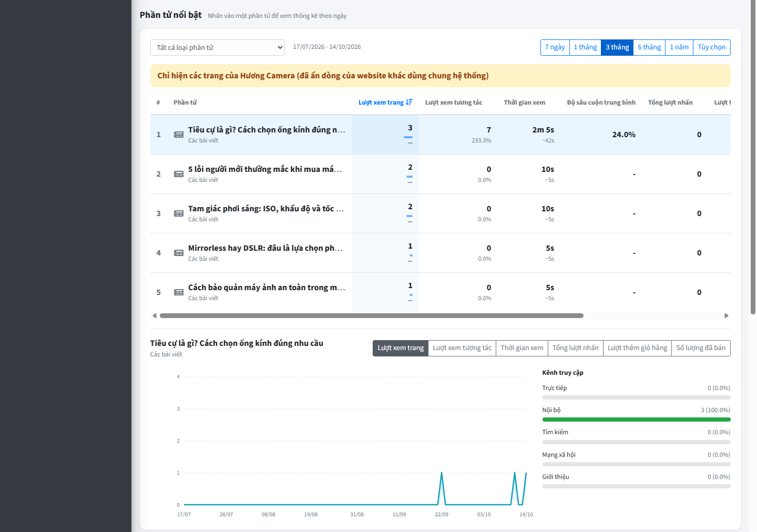
Task: Click article icon for Mirrorless hay DSLR
Action: [x=179, y=253]
